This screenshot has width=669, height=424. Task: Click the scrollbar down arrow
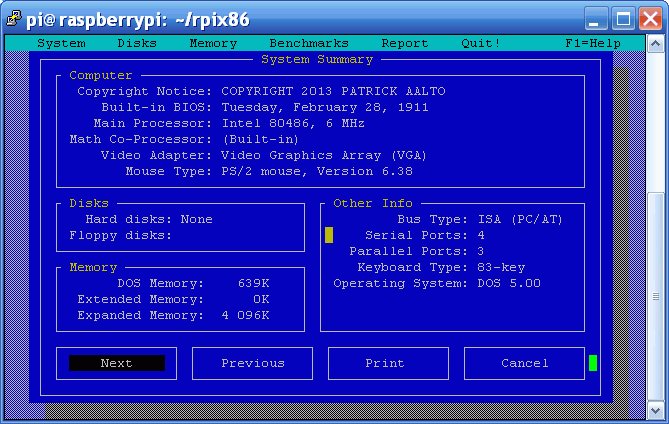click(x=654, y=409)
